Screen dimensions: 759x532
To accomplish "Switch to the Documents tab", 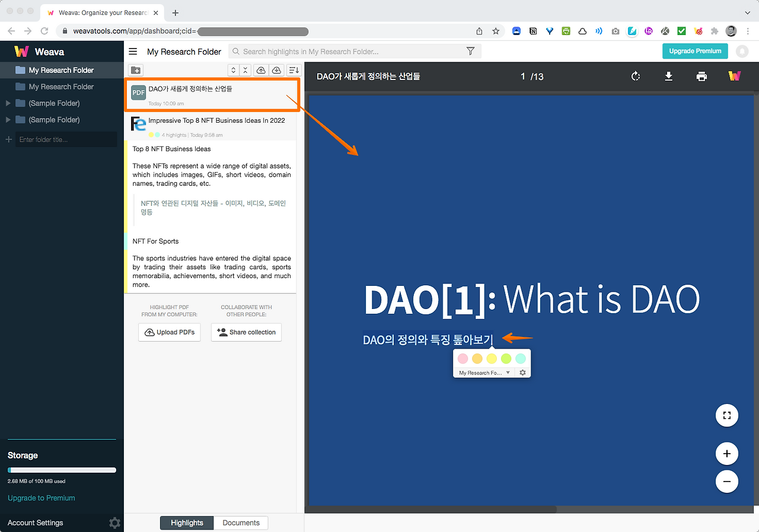I will click(241, 523).
